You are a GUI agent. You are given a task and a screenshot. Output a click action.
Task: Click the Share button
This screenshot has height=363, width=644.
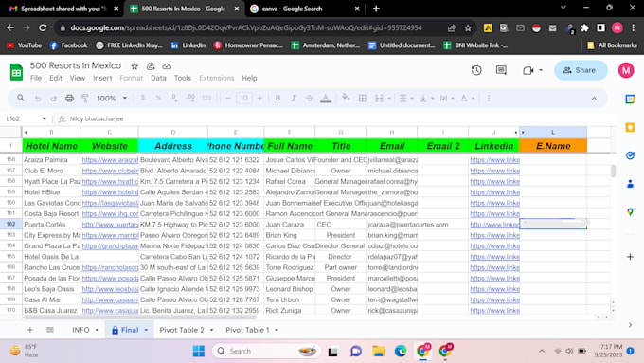coord(581,70)
